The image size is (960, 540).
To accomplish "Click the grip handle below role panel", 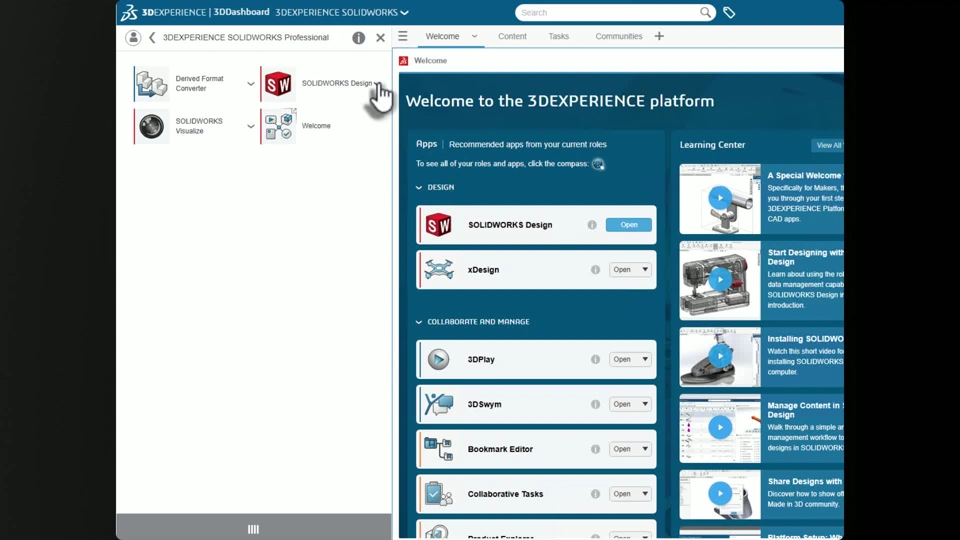I will (x=253, y=529).
